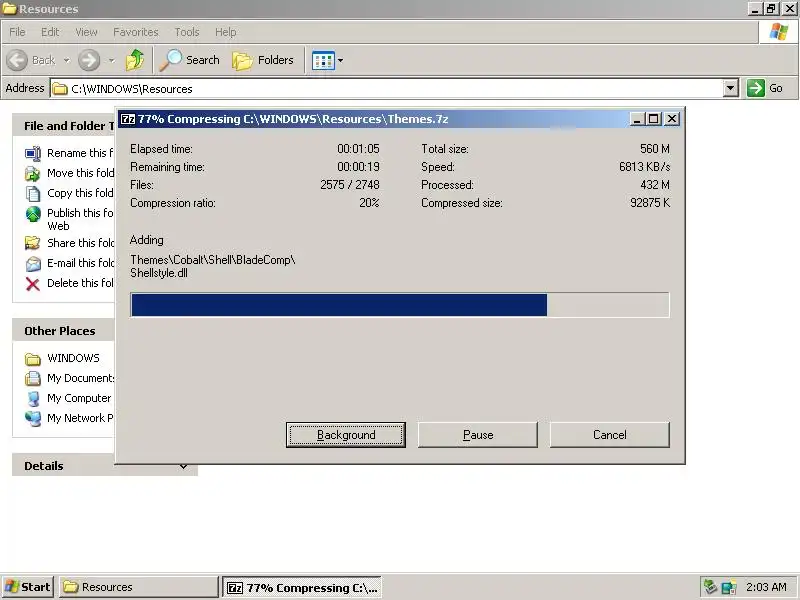This screenshot has width=800, height=600.
Task: Click the Delete this folder link text
Action: pos(81,283)
